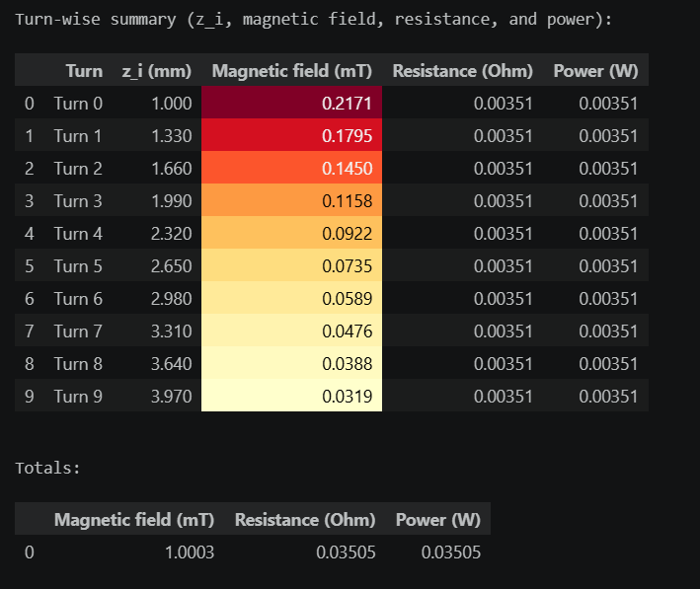Select the Turn 7 row label

(x=78, y=331)
